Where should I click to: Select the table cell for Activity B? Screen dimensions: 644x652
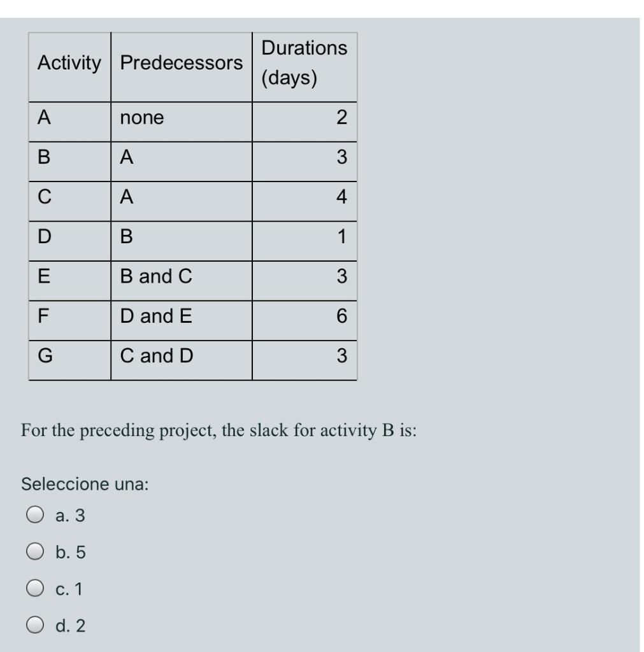(43, 157)
